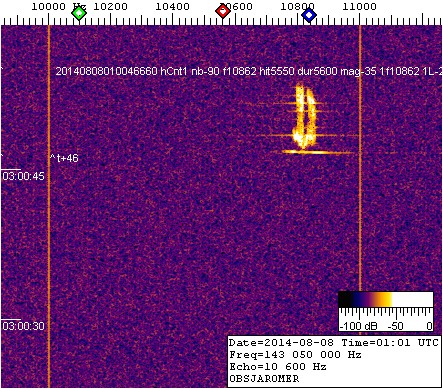Image resolution: width=443 pixels, height=389 pixels.
Task: Click the Echo=10 600 Hz text
Action: pyautogui.click(x=278, y=367)
